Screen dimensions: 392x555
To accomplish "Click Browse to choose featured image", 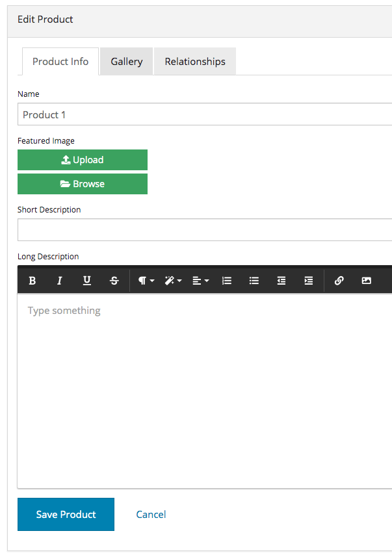I will [x=83, y=184].
